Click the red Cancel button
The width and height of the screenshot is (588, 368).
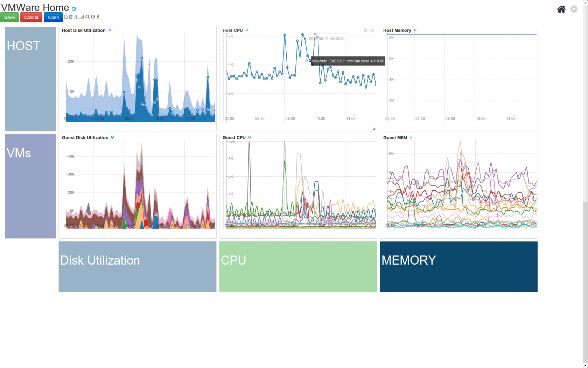[31, 18]
